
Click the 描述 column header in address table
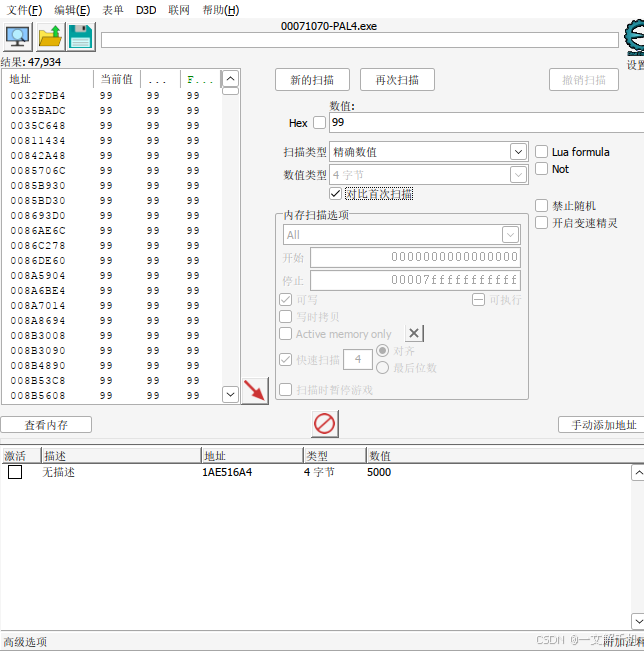tap(121, 456)
